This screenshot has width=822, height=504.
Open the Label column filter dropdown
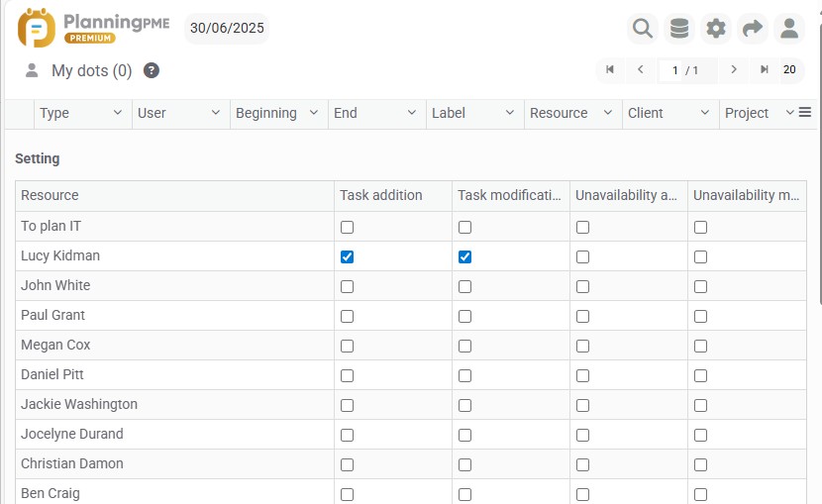coord(510,112)
